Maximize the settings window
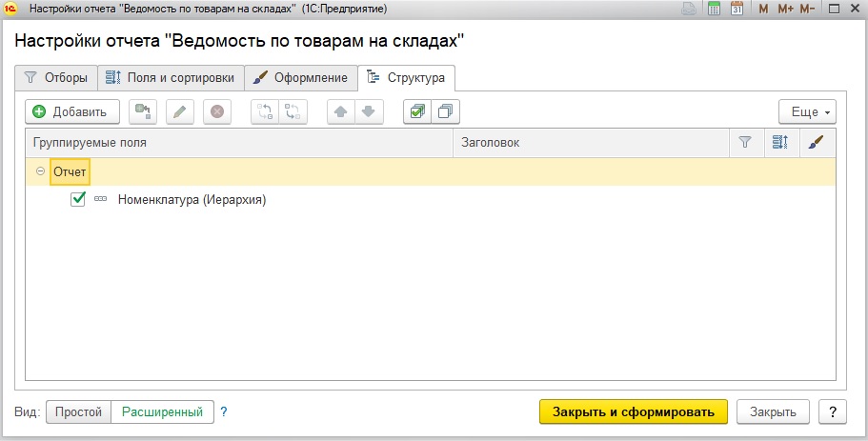The width and height of the screenshot is (868, 441). tap(835, 9)
